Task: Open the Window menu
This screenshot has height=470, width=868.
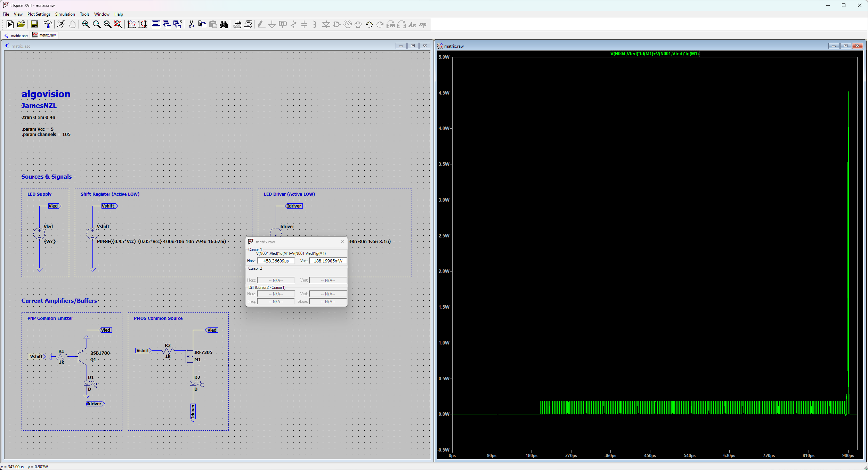Action: coord(102,14)
